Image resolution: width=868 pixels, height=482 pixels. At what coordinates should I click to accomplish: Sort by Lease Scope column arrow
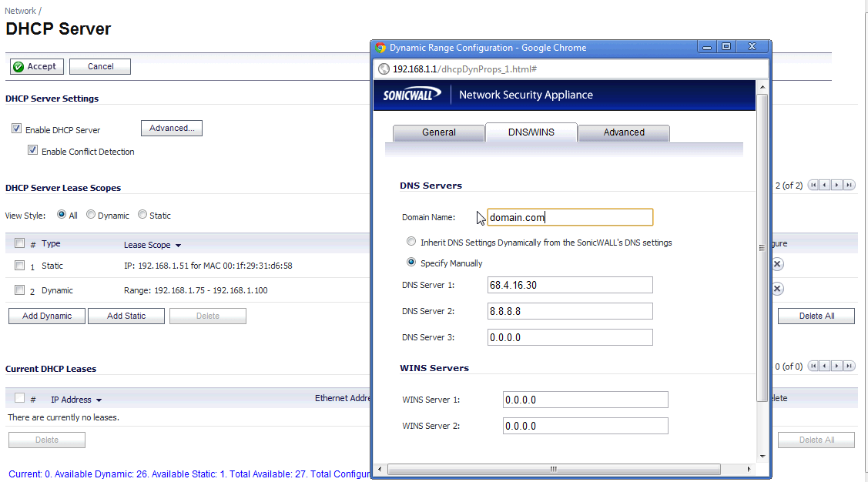[x=178, y=245]
